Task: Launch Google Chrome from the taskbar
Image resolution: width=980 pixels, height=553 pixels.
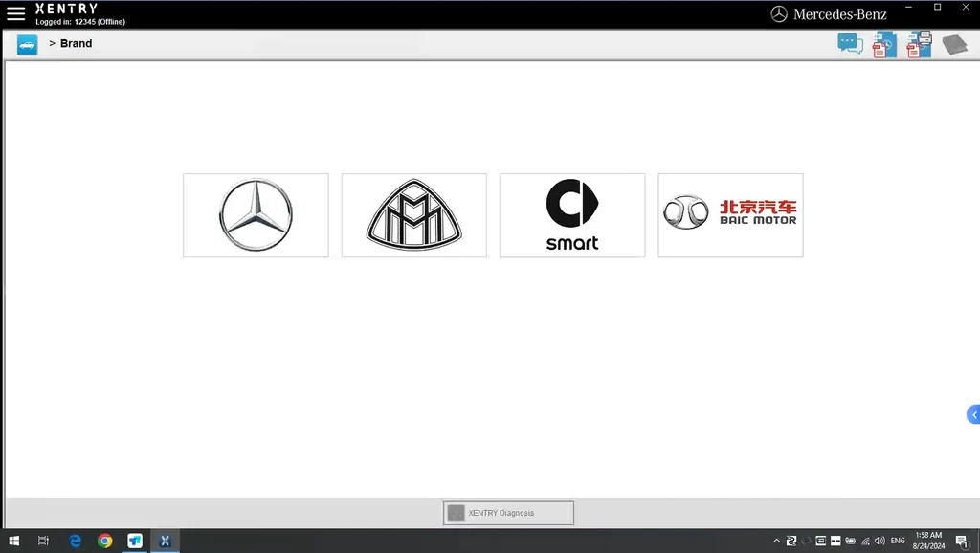Action: [x=104, y=541]
